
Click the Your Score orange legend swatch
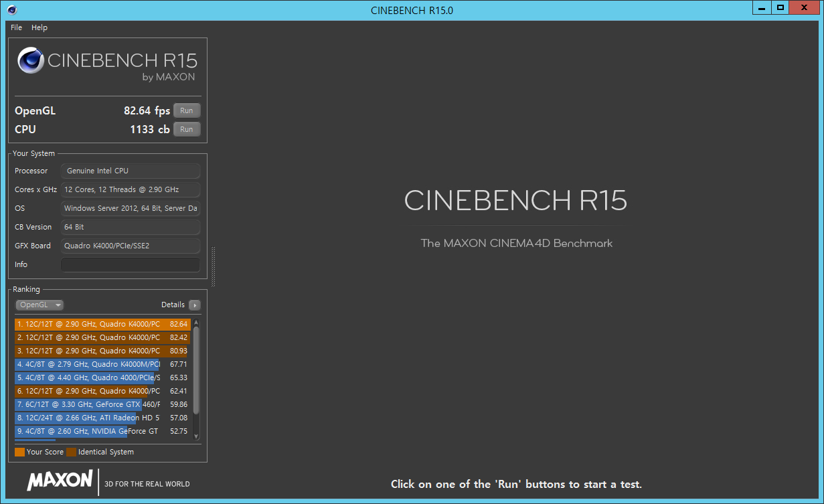tap(19, 452)
